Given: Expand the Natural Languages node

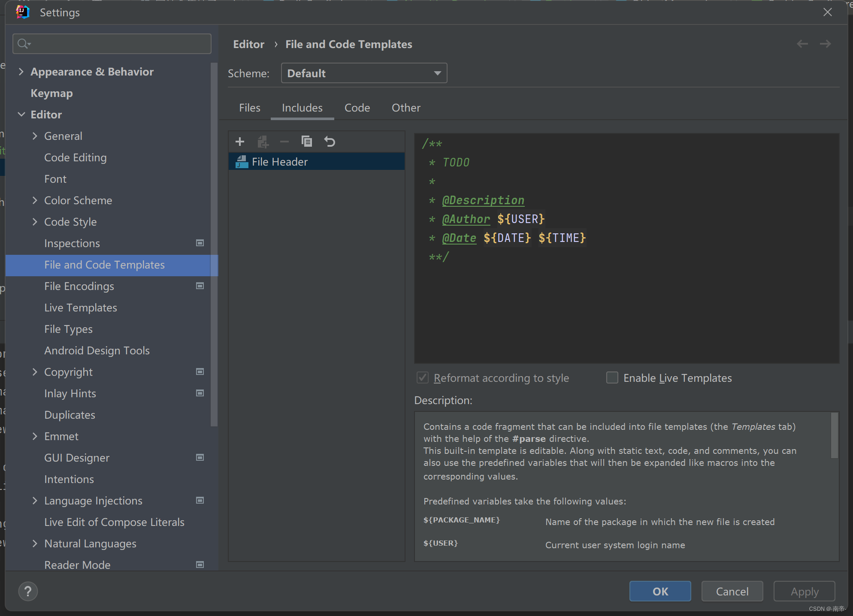Looking at the screenshot, I should pyautogui.click(x=35, y=544).
